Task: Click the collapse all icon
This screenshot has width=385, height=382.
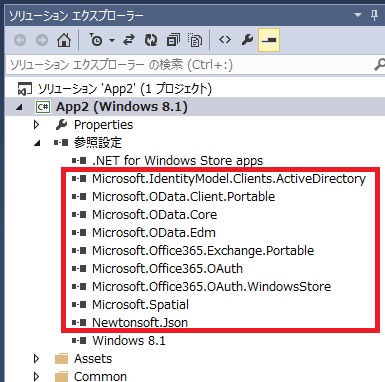Action: click(173, 40)
